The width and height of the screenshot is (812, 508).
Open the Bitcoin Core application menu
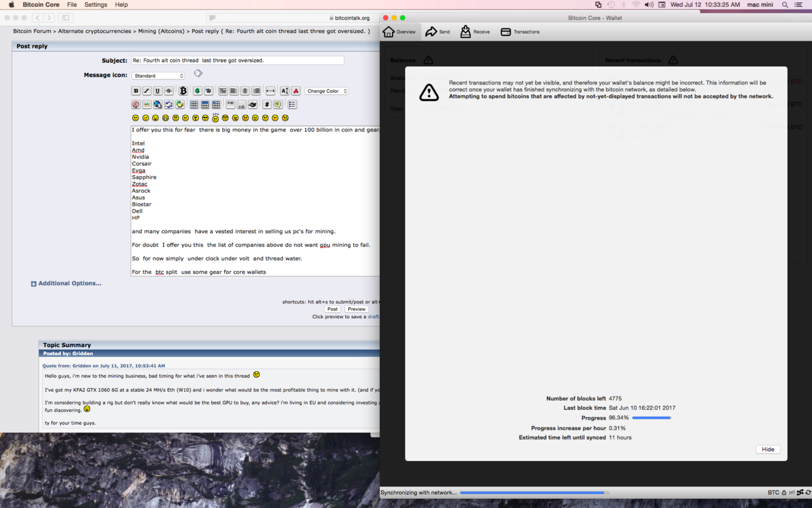point(41,4)
